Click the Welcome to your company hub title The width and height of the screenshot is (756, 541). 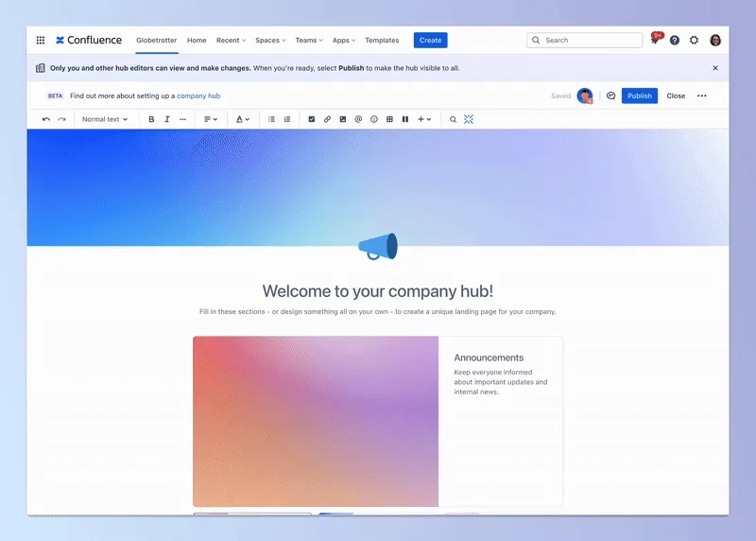378,291
